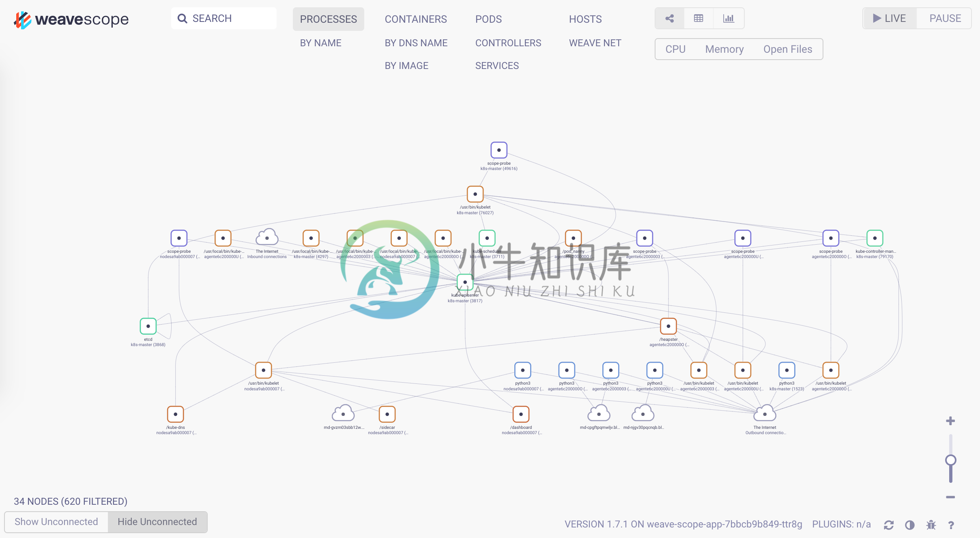
Task: Select /pod_nanny process node
Action: click(x=574, y=238)
